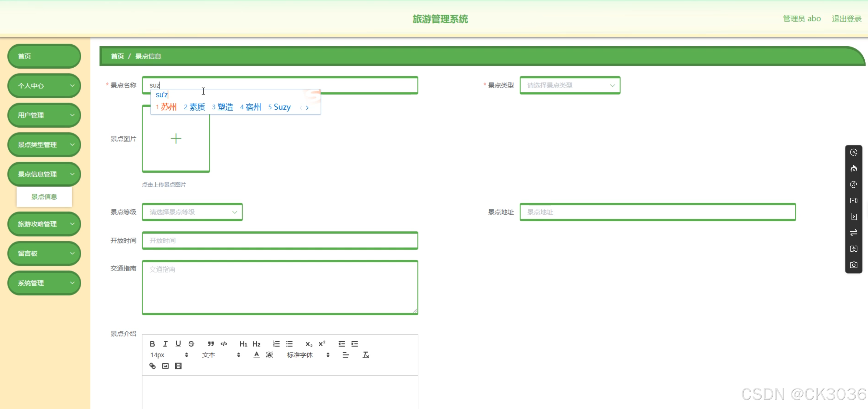Open the 景点类型 dropdown
The height and width of the screenshot is (409, 868).
tap(570, 85)
